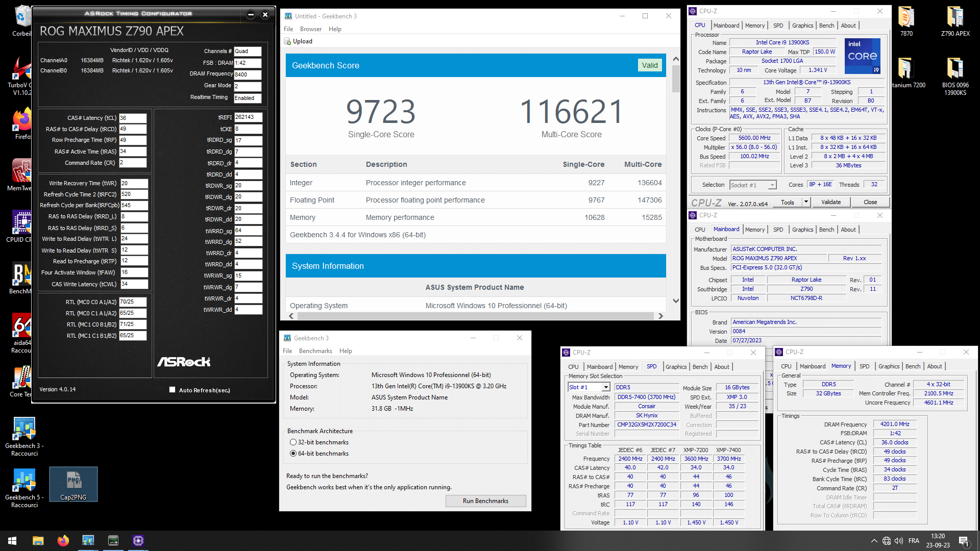Open Firefox from the taskbar
This screenshot has width=980, height=551.
tap(63, 541)
